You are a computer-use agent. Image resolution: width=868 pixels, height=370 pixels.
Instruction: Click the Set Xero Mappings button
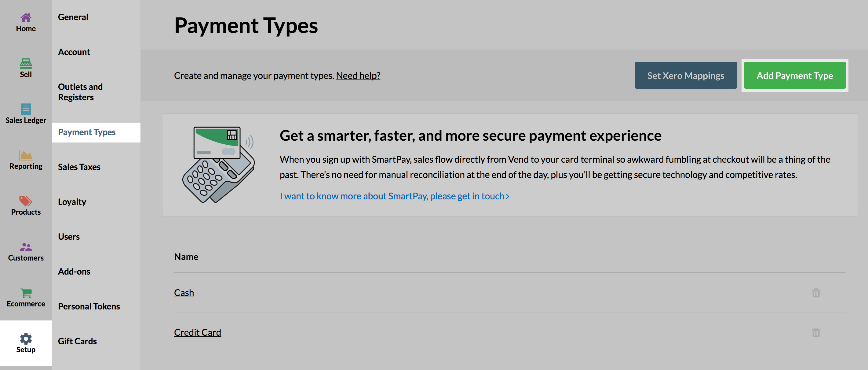pyautogui.click(x=685, y=75)
